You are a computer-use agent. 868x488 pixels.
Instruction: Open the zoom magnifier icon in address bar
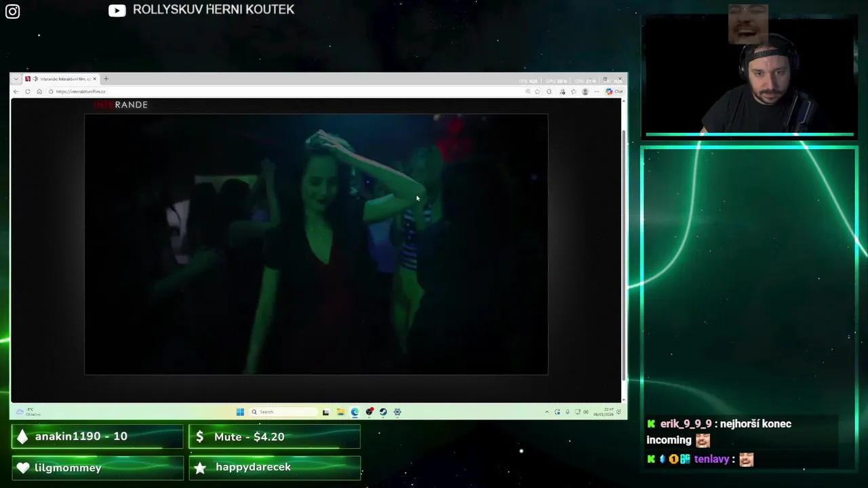point(528,91)
